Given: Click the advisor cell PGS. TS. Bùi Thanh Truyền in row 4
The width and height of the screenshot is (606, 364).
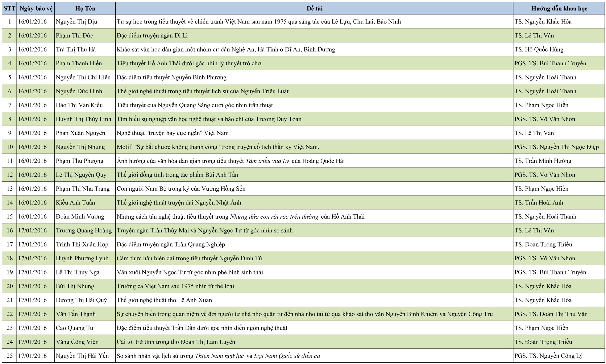Looking at the screenshot, I should (x=550, y=63).
